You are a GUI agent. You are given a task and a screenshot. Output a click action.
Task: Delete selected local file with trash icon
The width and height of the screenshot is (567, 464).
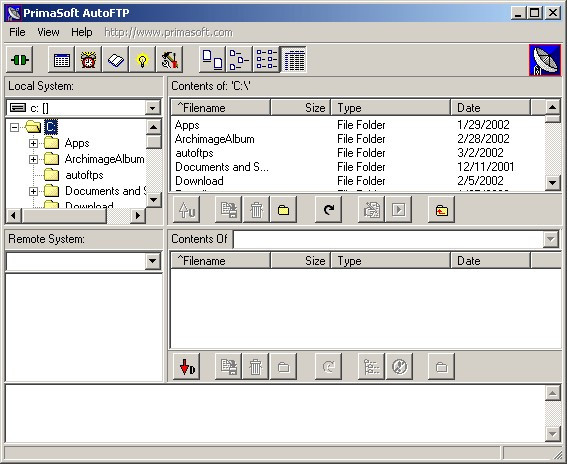pyautogui.click(x=256, y=209)
